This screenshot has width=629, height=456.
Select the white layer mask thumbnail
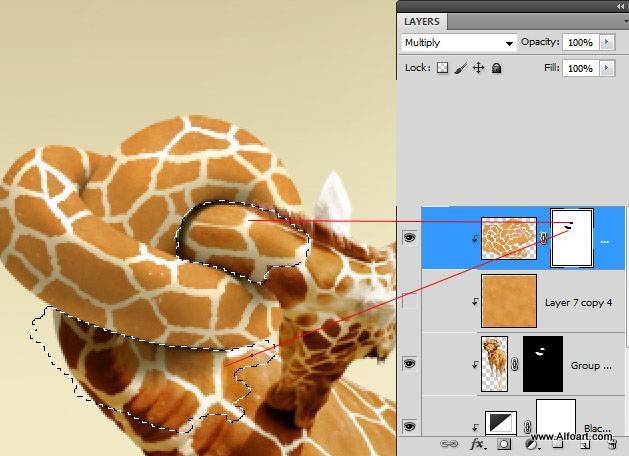coord(572,238)
